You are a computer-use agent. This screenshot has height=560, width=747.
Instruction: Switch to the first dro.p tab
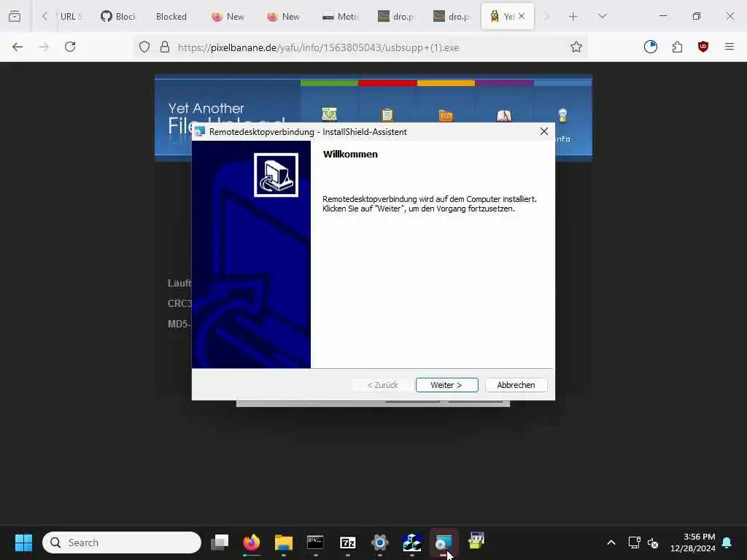click(x=395, y=17)
